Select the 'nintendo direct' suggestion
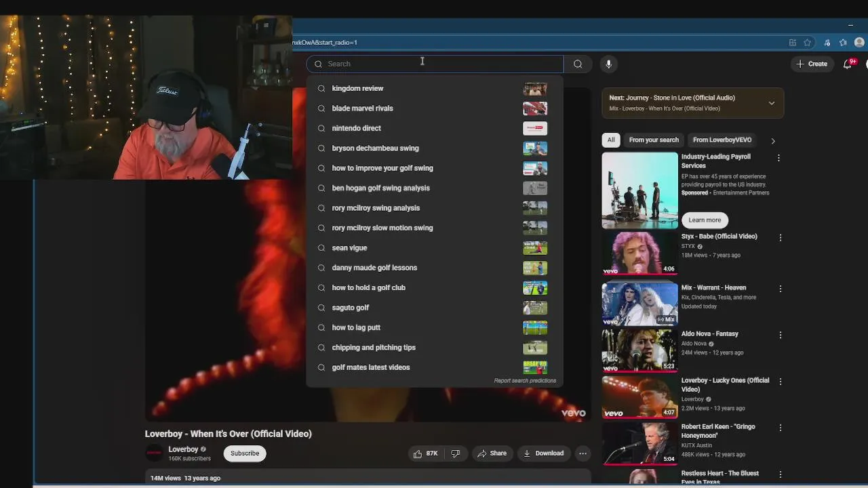 point(435,128)
